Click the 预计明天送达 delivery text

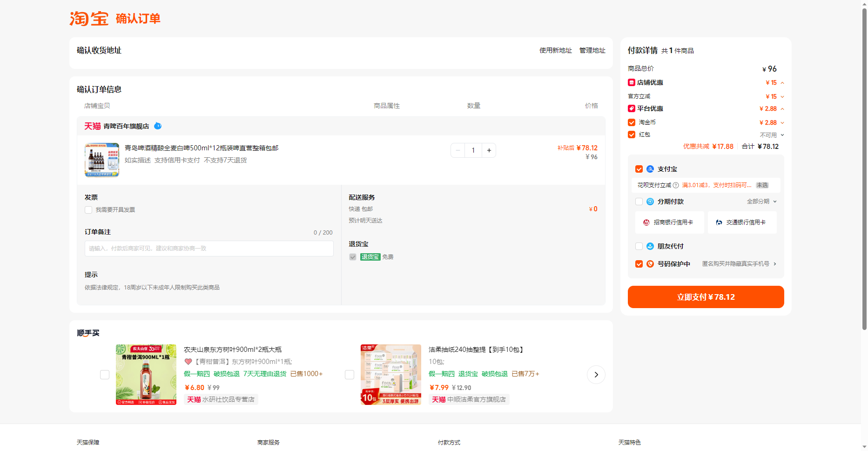[365, 221]
